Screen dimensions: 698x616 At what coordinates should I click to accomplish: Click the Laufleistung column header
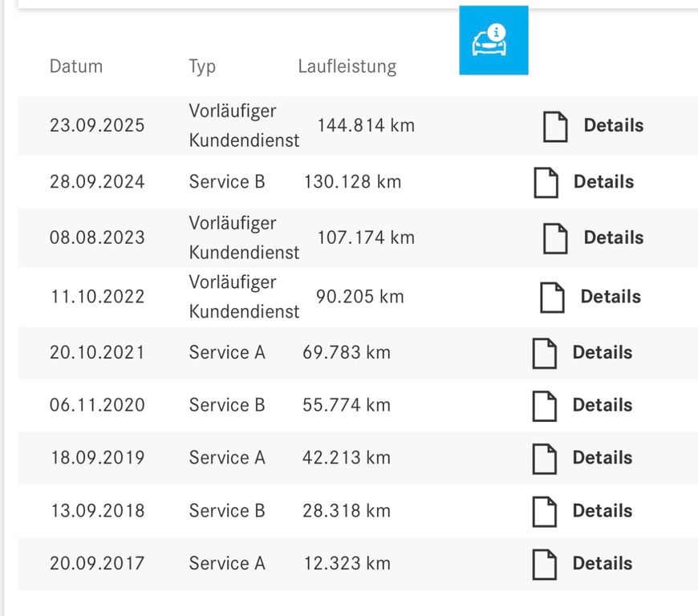pos(347,66)
